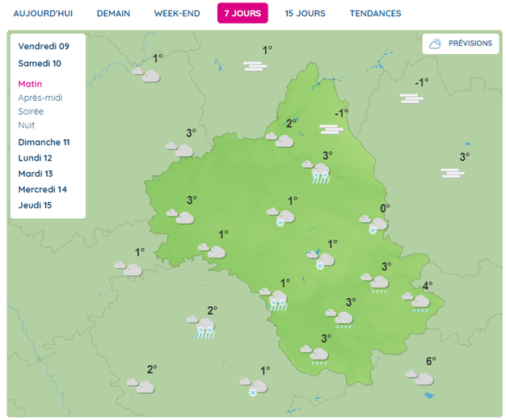The image size is (506, 420).
Task: Click the rain cloud icon at 4°
Action: tap(416, 302)
